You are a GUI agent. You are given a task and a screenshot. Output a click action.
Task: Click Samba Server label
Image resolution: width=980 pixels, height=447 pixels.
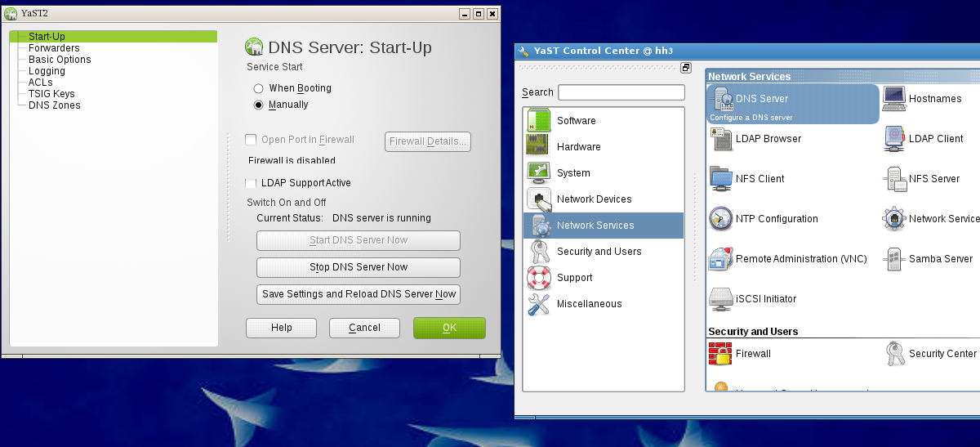(x=941, y=259)
